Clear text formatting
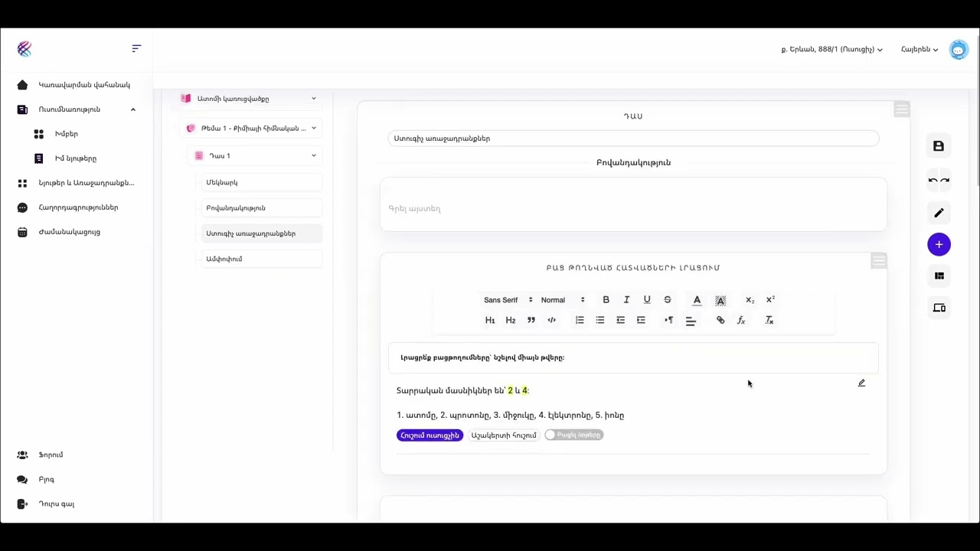 click(769, 321)
